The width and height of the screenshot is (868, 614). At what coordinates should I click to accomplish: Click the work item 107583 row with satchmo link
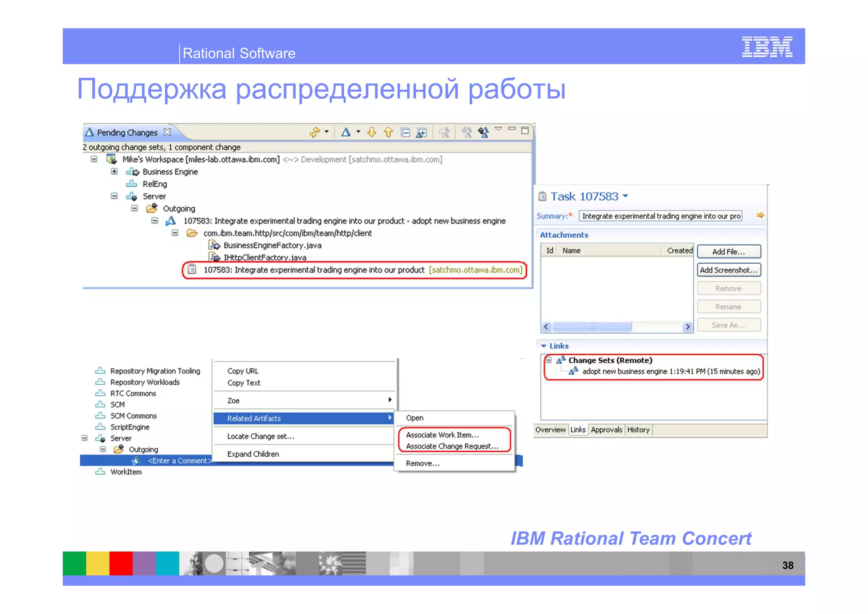354,270
